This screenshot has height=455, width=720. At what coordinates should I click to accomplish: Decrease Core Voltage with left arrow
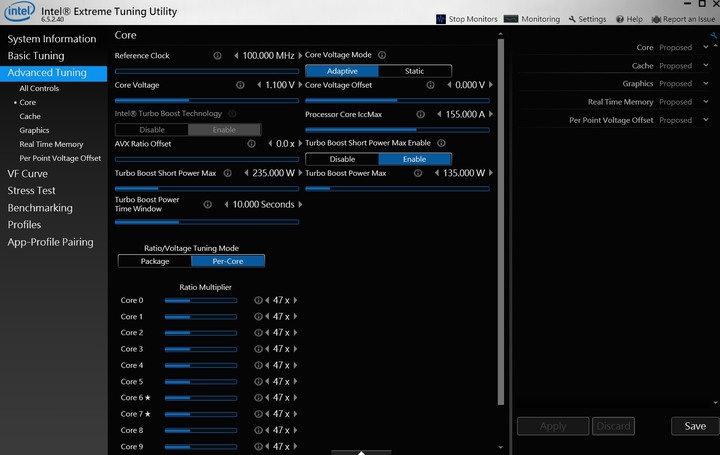tap(259, 85)
